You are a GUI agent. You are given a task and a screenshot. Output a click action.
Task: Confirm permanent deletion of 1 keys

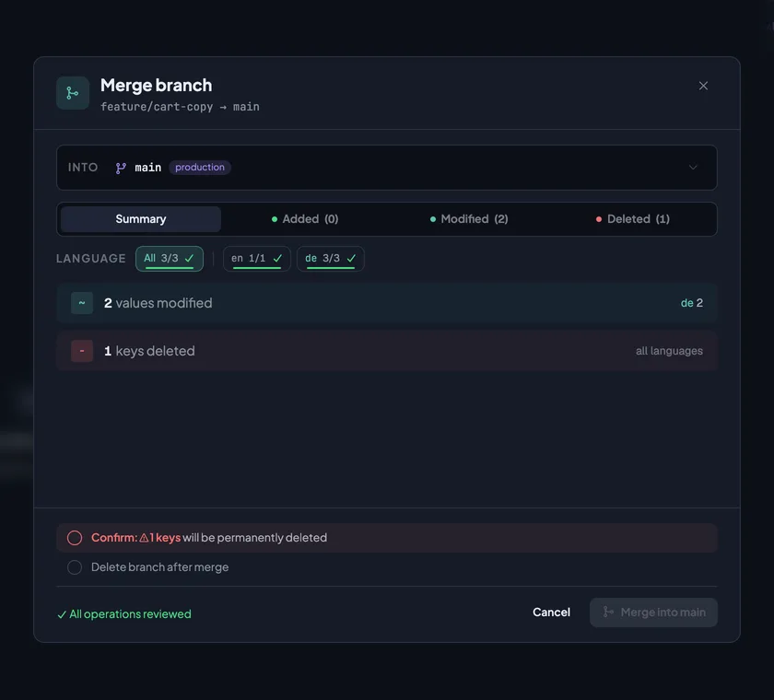pyautogui.click(x=75, y=538)
